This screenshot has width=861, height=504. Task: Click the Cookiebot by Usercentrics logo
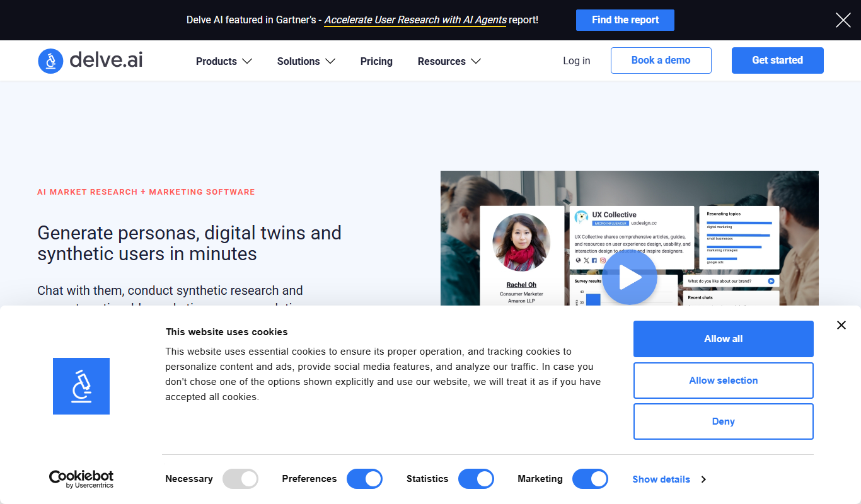(x=81, y=479)
